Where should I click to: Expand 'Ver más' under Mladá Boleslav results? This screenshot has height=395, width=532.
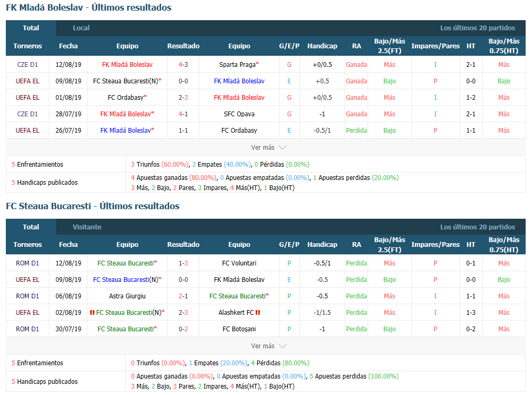pos(269,148)
